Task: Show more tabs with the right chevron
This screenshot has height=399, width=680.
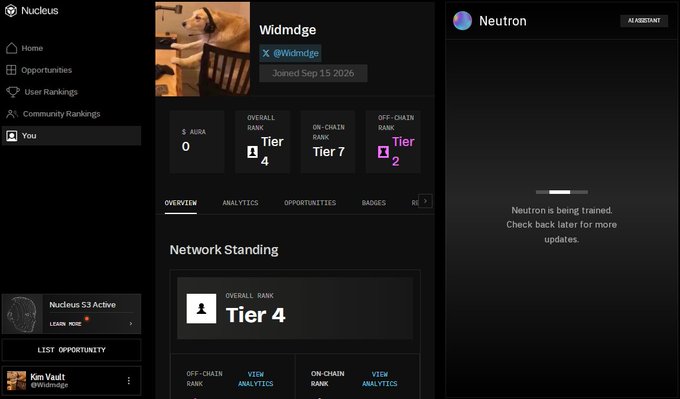Action: click(425, 201)
